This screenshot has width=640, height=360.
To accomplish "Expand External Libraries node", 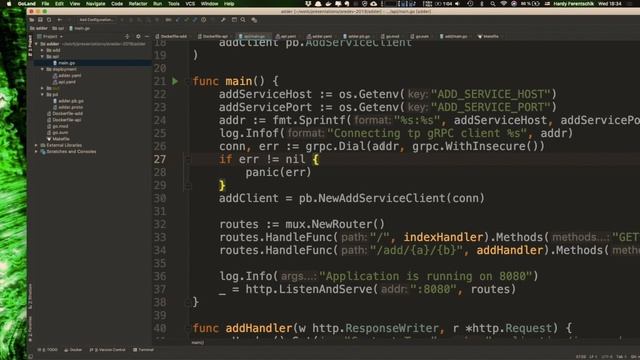I will 37,145.
